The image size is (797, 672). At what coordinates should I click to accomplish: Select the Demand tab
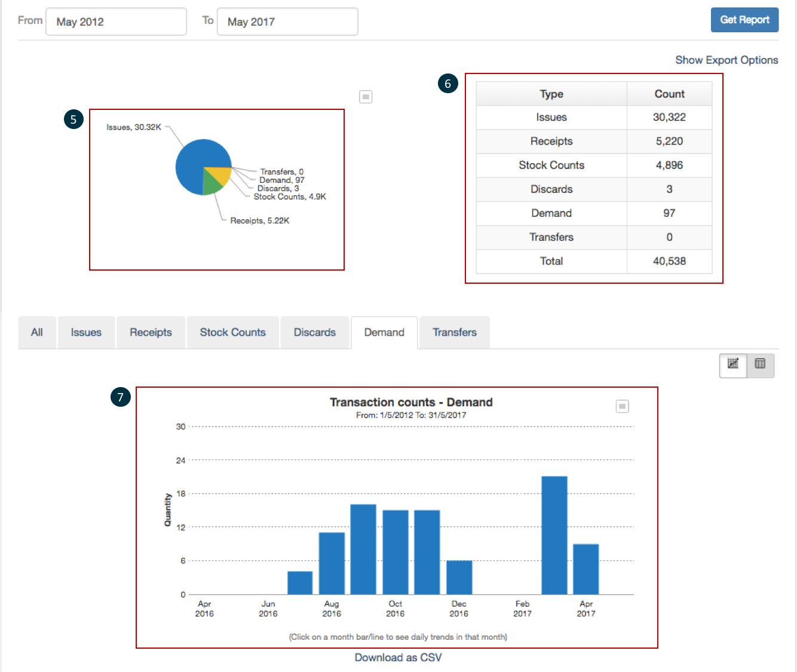coord(384,332)
